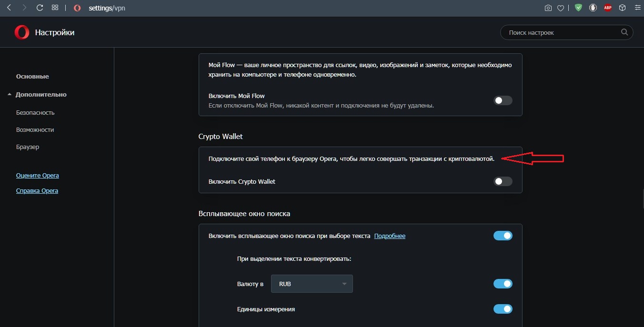Select Дополнительно in the sidebar
644x327 pixels.
tap(41, 94)
